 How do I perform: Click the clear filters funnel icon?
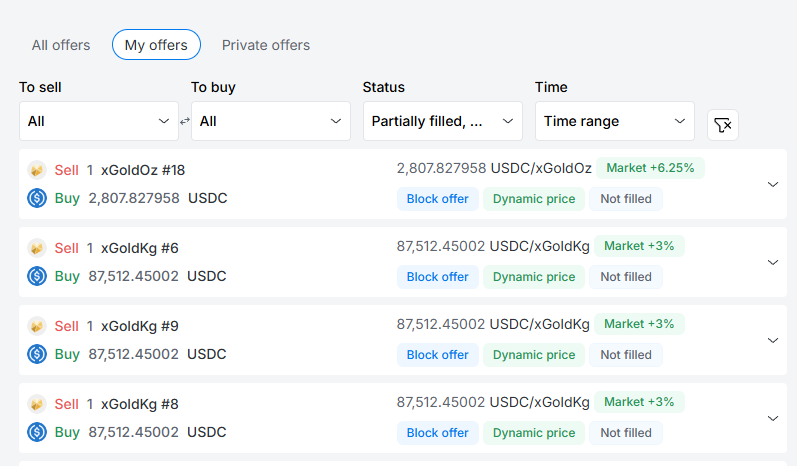click(x=722, y=124)
